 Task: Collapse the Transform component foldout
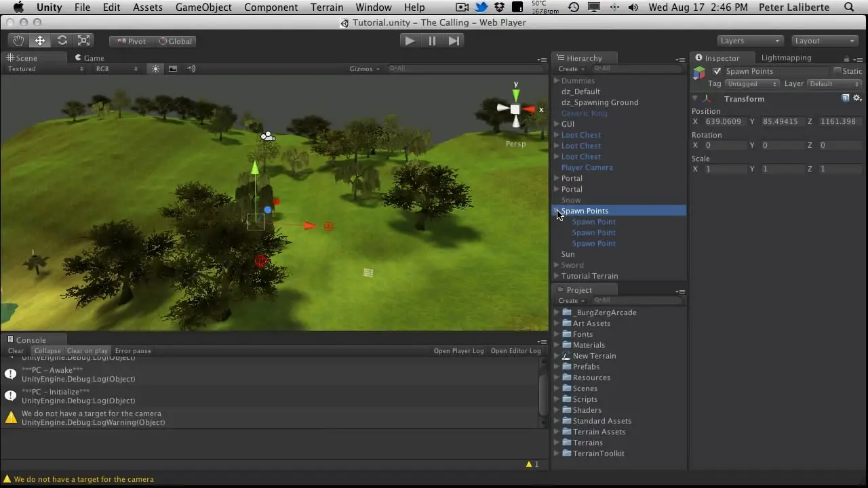tap(696, 99)
